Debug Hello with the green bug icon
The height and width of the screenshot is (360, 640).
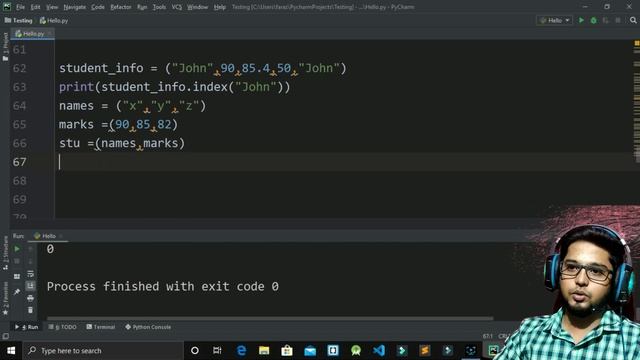click(x=593, y=20)
